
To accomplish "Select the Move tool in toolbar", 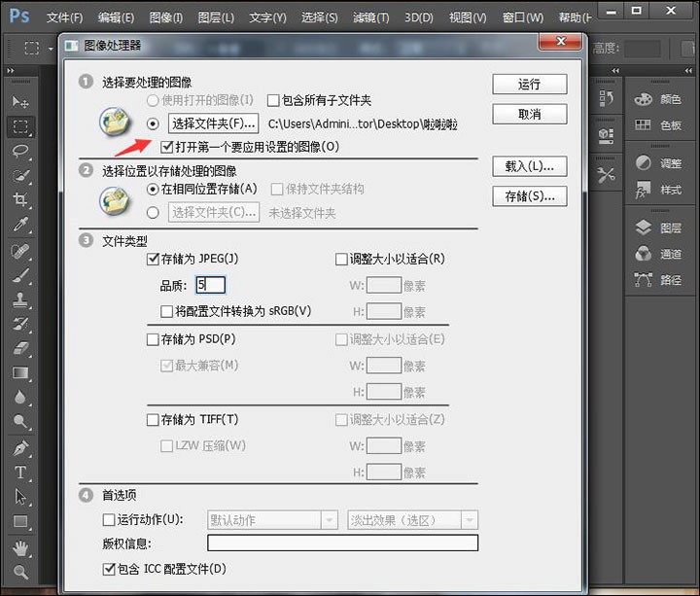I will point(19,102).
